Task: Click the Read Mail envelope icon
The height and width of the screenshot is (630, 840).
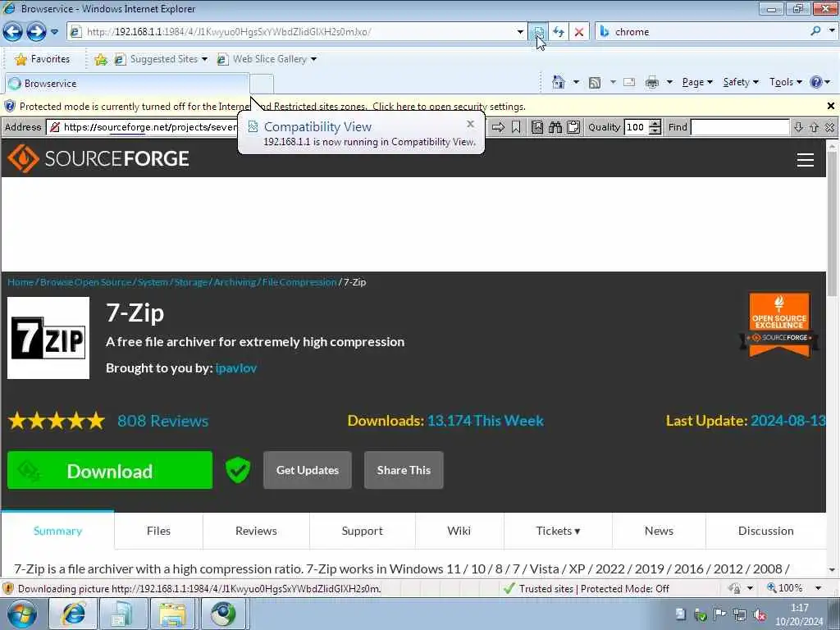Action: (629, 82)
